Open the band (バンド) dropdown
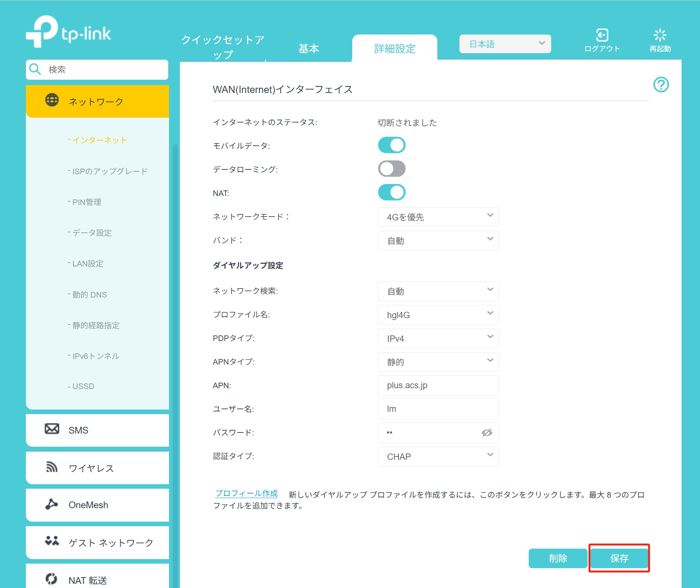Viewport: 700px width, 588px height. tap(438, 241)
